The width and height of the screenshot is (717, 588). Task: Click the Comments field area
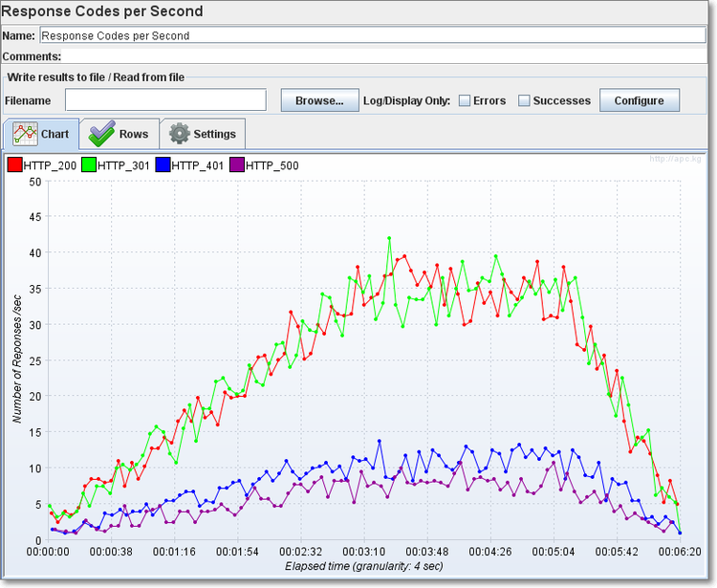point(382,56)
